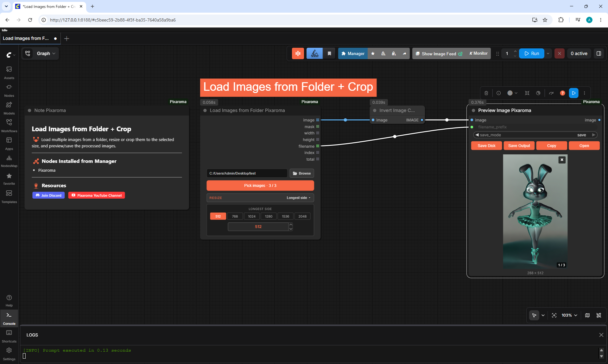Click the orange audio-bars icon in top toolbar
The height and width of the screenshot is (364, 608).
pos(298,53)
